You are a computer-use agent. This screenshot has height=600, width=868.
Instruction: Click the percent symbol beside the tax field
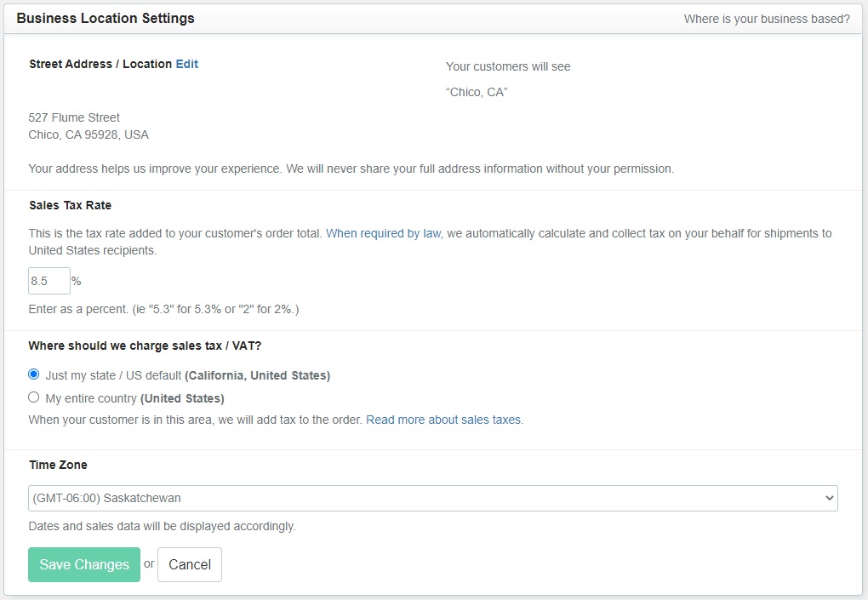77,281
